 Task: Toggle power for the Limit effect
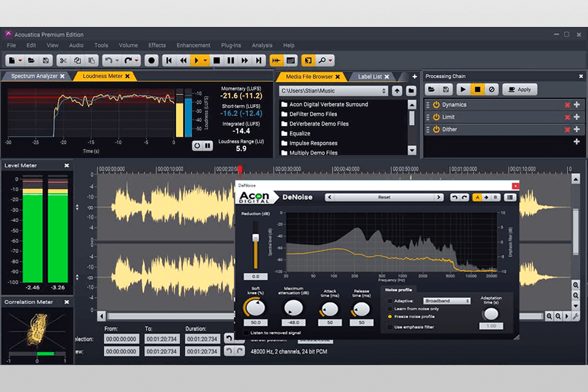click(x=436, y=117)
